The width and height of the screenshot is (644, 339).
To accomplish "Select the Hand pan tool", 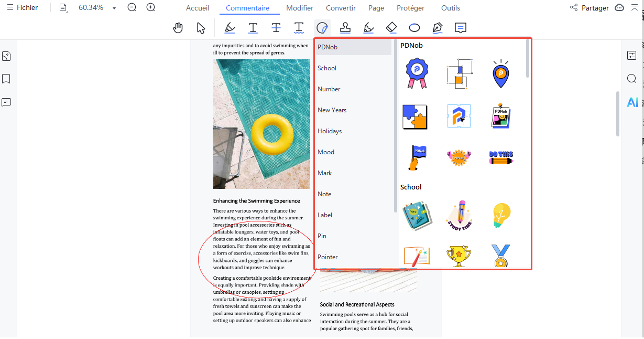I will (x=178, y=28).
